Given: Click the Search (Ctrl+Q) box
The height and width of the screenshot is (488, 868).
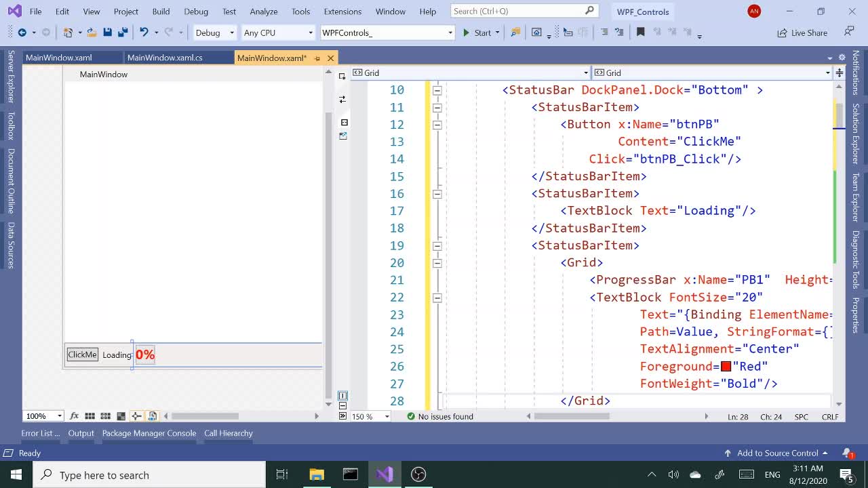Looking at the screenshot, I should [524, 11].
